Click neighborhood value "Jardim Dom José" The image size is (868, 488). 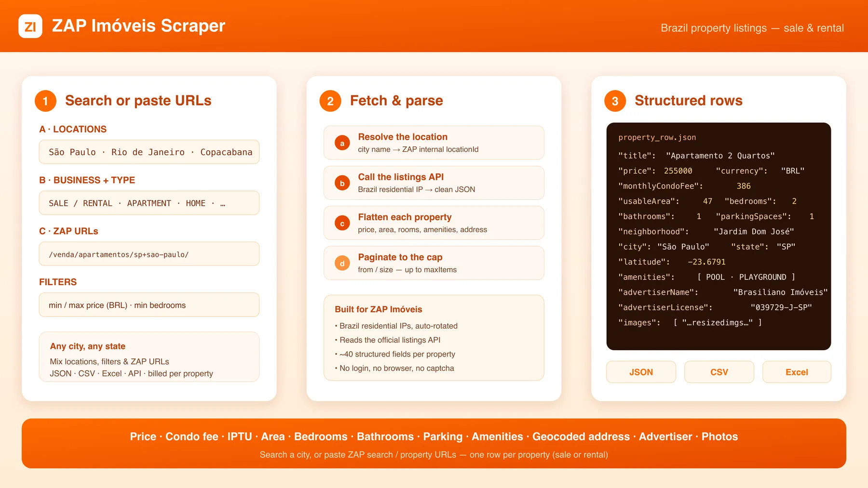pyautogui.click(x=754, y=232)
